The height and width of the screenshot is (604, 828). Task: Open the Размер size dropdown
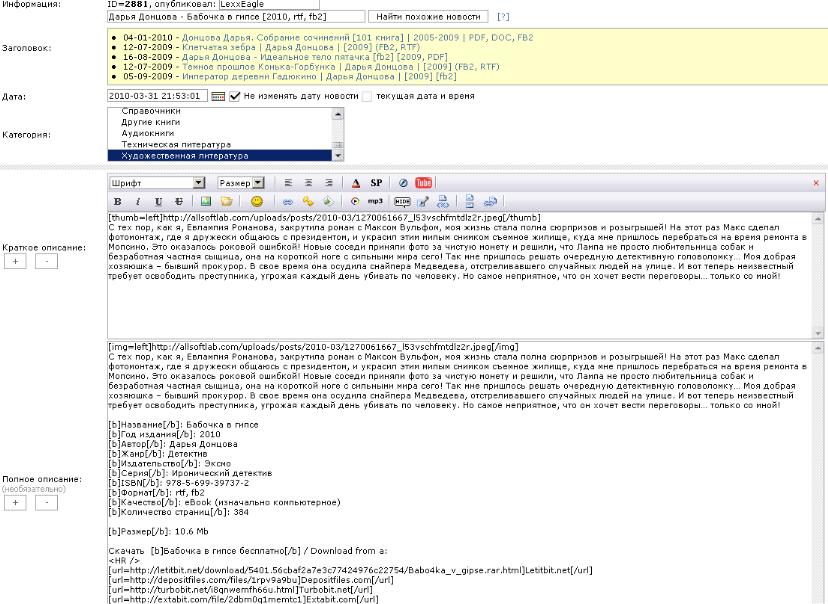(x=241, y=183)
